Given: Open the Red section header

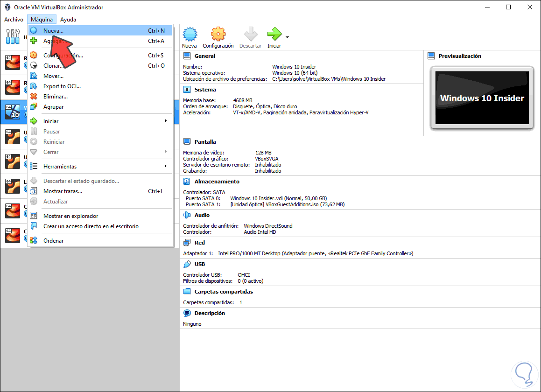Looking at the screenshot, I should 199,243.
